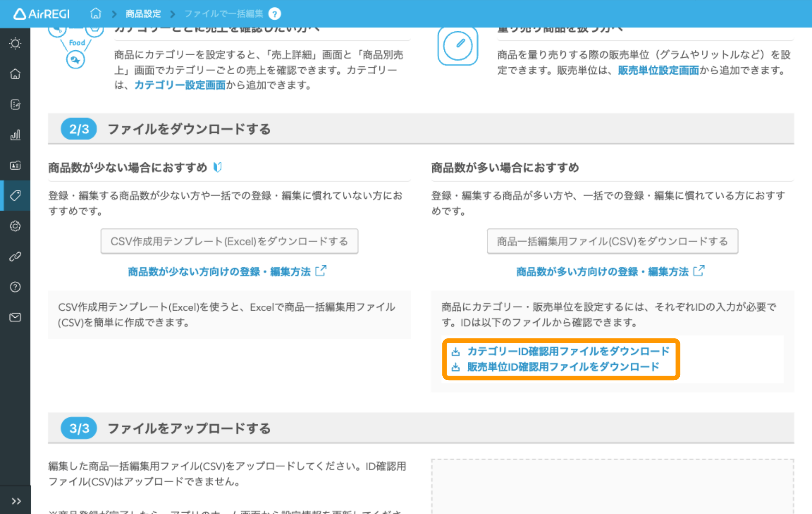Select the product tag icon in sidebar
812x514 pixels.
(15, 196)
